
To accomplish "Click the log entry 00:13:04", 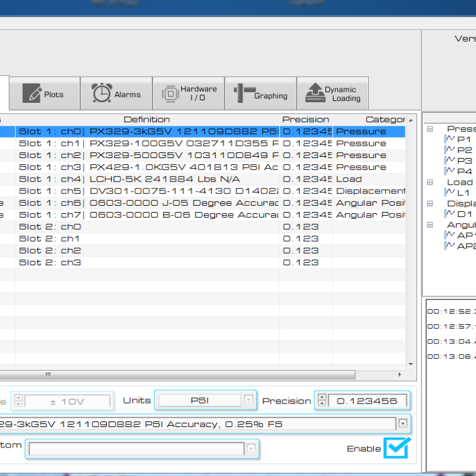I will pyautogui.click(x=451, y=342).
